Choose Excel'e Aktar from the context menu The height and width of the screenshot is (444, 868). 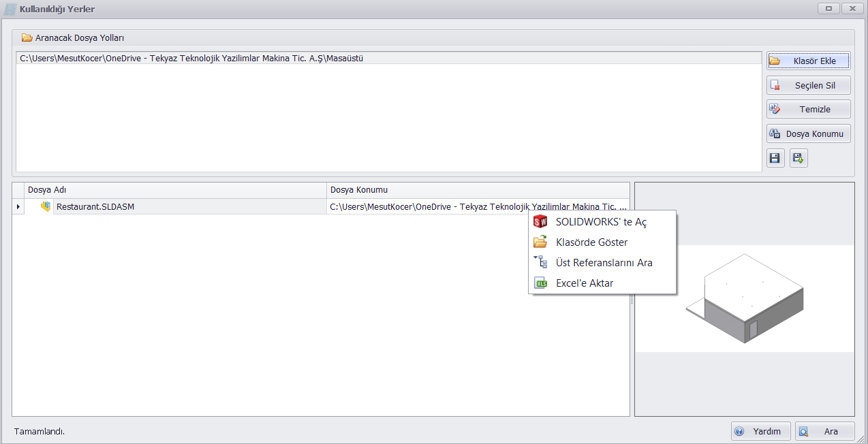click(602, 283)
